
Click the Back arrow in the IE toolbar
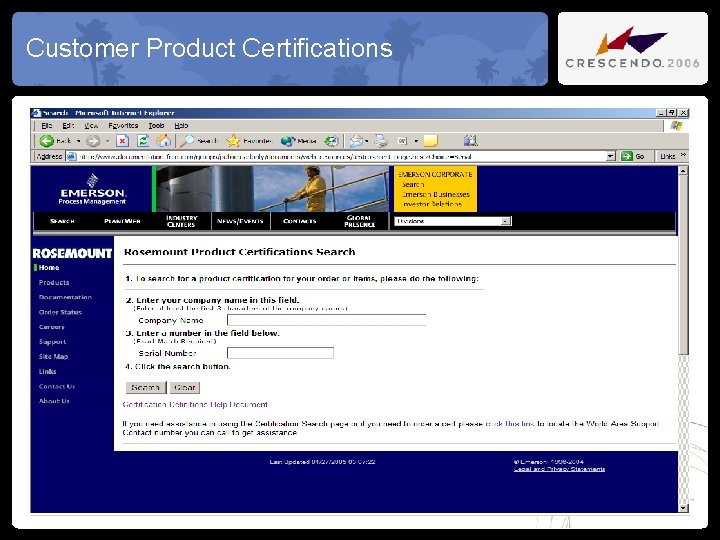tap(47, 141)
